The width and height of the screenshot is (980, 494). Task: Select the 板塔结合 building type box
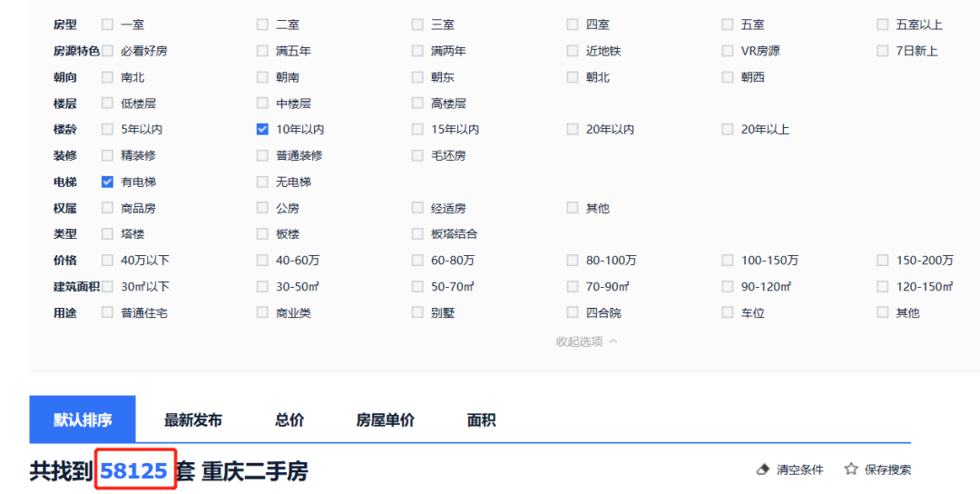(x=417, y=234)
